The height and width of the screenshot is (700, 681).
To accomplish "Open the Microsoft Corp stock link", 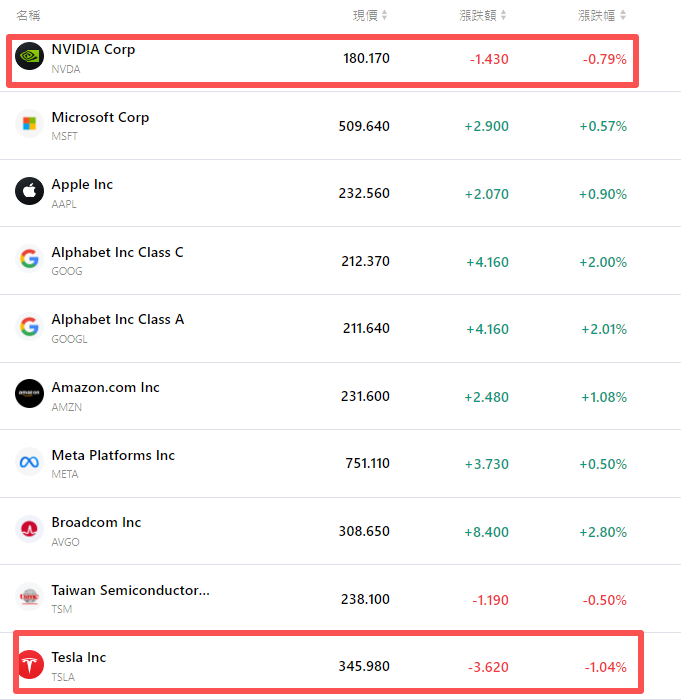I will click(100, 117).
